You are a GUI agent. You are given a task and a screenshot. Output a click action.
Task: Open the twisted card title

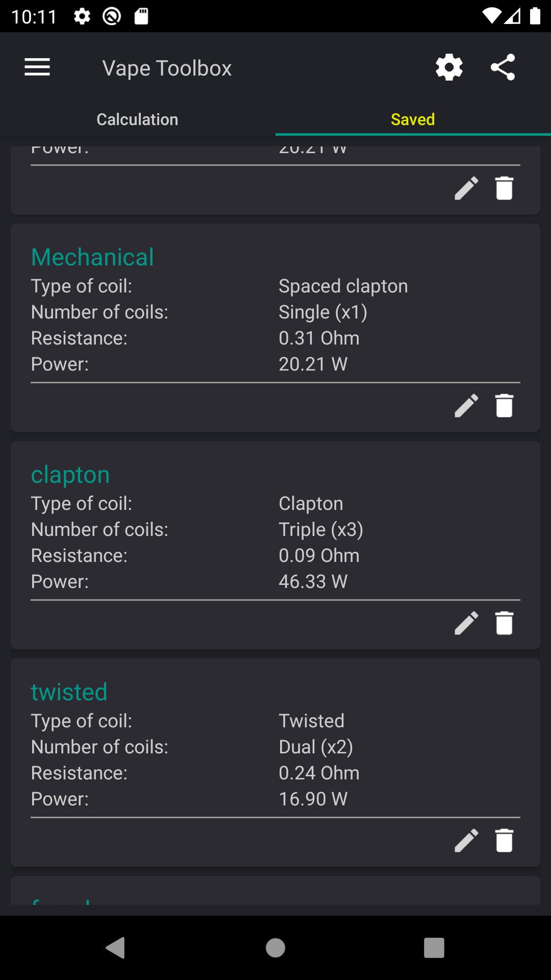pyautogui.click(x=69, y=692)
